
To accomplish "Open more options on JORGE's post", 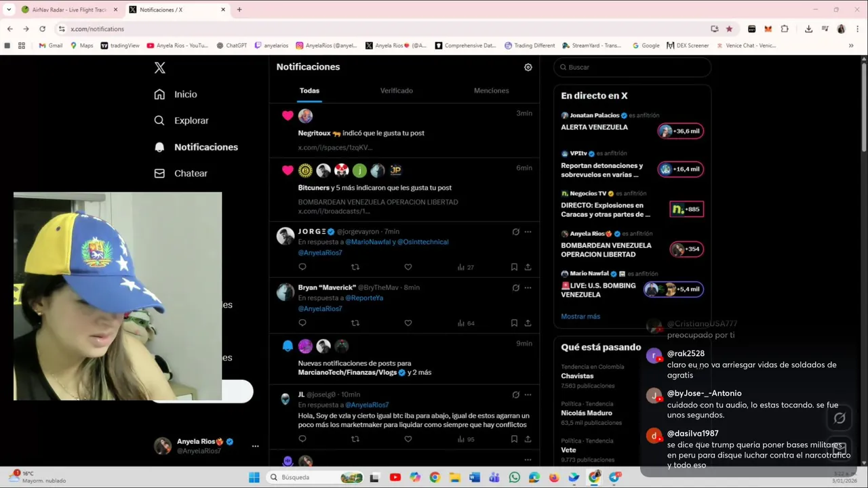I will coord(528,232).
